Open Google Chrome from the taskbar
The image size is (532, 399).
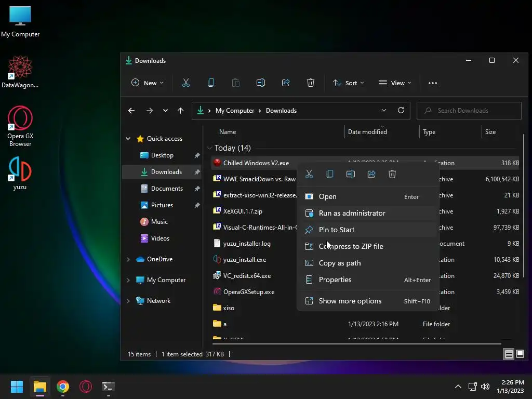point(63,387)
